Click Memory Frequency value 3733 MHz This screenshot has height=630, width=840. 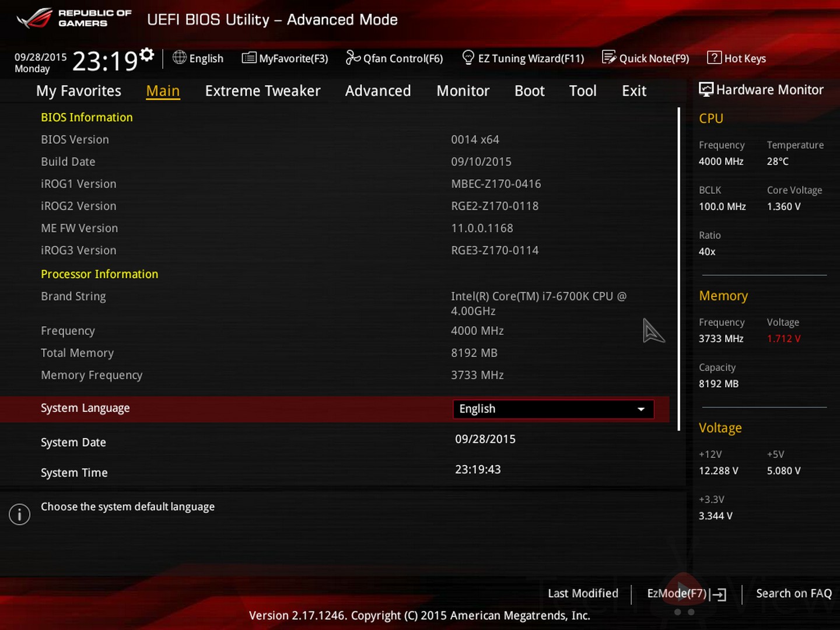(x=477, y=376)
